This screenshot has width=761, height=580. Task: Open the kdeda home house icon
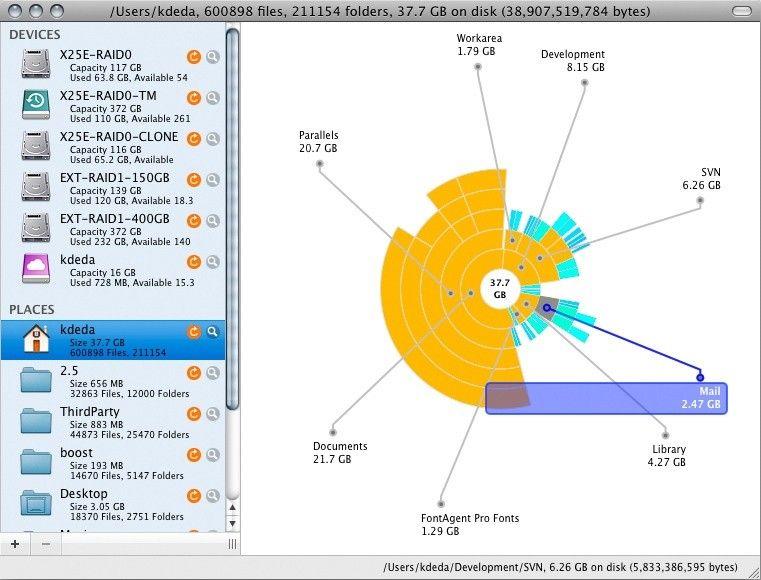pos(36,338)
